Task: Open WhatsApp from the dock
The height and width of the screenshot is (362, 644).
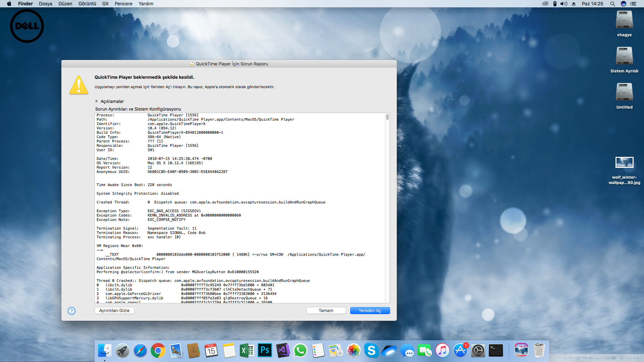Action: (300, 351)
